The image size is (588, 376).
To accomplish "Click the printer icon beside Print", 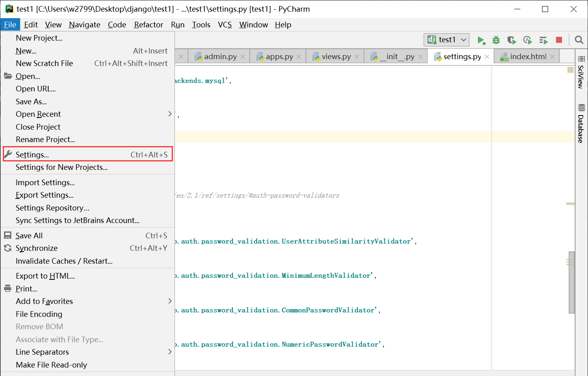I will coord(8,288).
